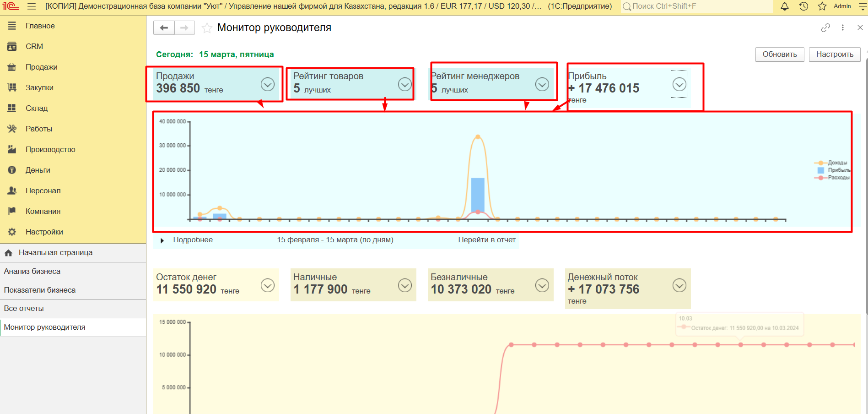Image resolution: width=868 pixels, height=414 pixels.
Task: Open the Деньги section in sidebar
Action: (38, 170)
